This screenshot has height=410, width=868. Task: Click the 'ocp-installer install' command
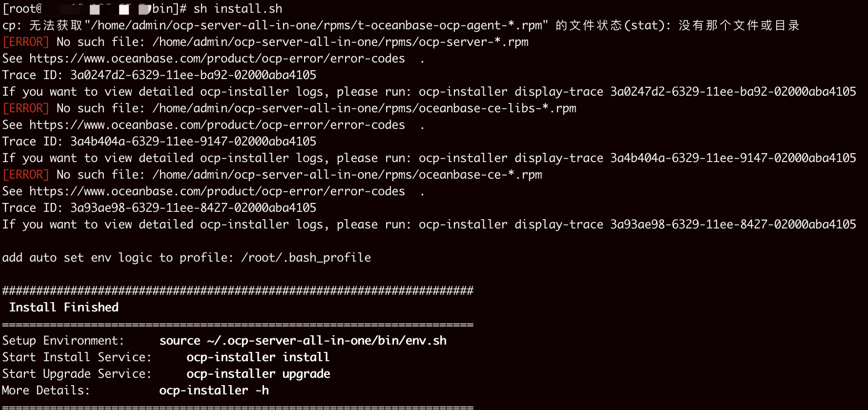coord(258,357)
